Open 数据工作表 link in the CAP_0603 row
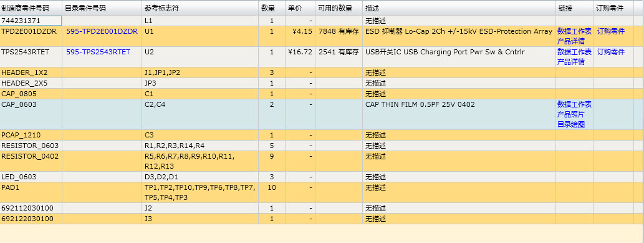The width and height of the screenshot is (644, 243). click(x=574, y=104)
